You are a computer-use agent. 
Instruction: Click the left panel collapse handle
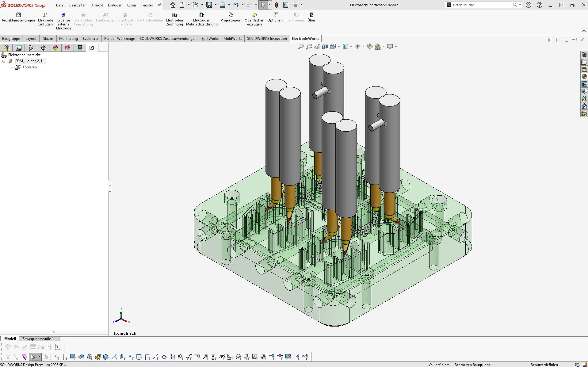(x=110, y=185)
